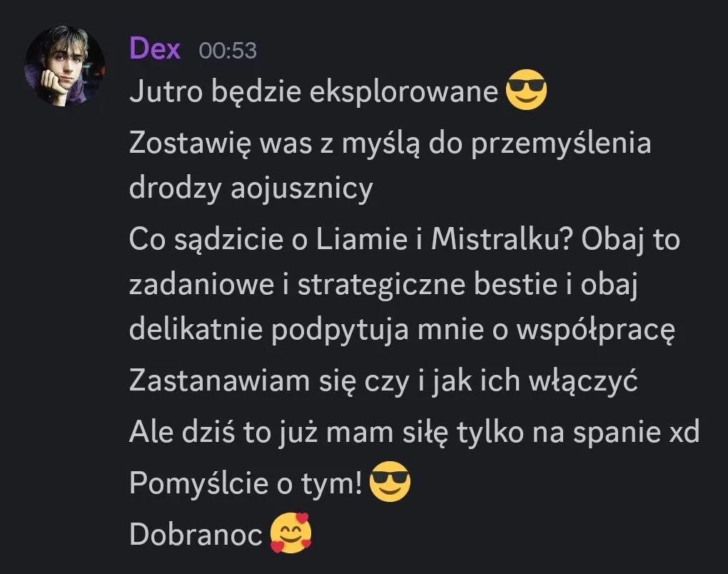Click the line 'Zostawię was z myślą do przemyślenia'
The width and height of the screenshot is (728, 574).
coord(390,143)
